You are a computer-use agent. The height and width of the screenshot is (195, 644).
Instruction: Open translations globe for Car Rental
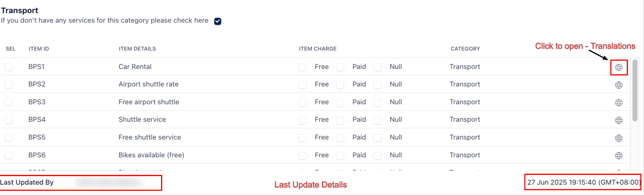coord(619,67)
